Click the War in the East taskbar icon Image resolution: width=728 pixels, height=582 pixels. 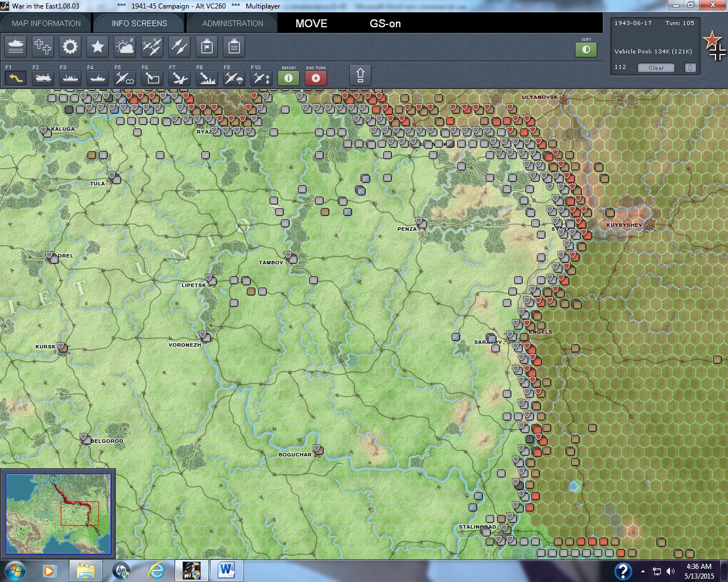coord(191,571)
